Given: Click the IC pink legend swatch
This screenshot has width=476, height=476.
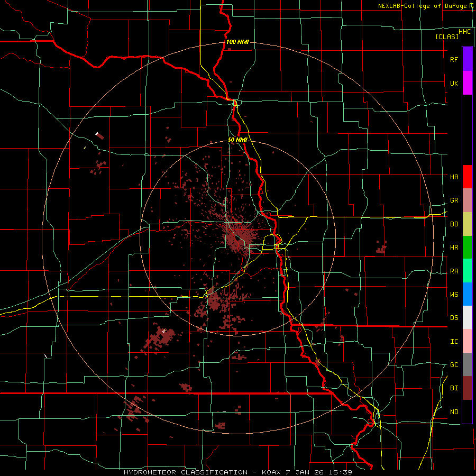Looking at the screenshot, I should [x=467, y=341].
